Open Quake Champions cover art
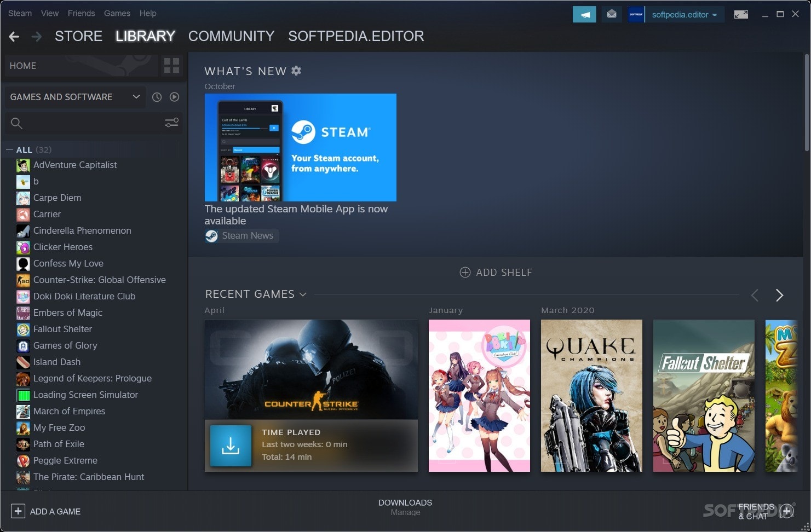 click(591, 396)
